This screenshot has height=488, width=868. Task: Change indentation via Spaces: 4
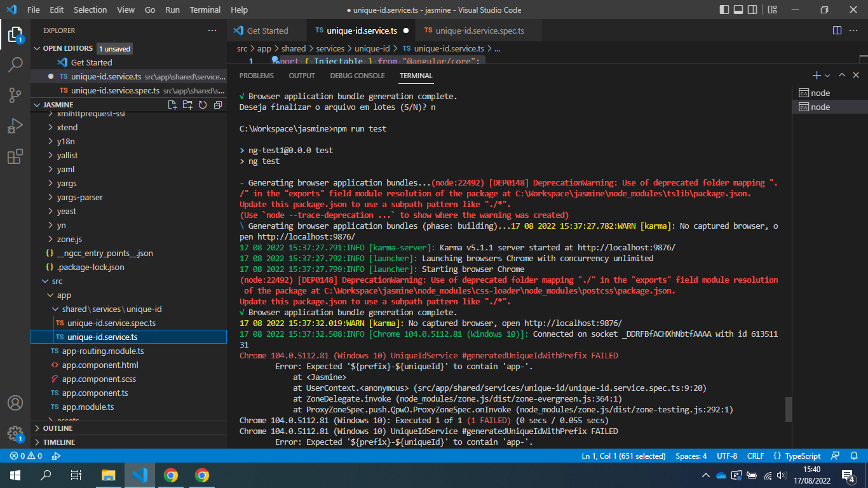click(691, 456)
